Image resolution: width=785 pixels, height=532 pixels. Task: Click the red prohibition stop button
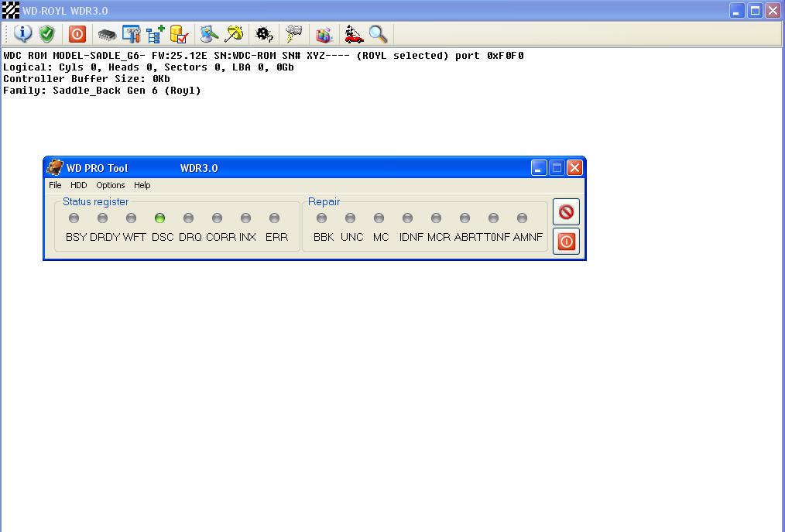tap(566, 212)
